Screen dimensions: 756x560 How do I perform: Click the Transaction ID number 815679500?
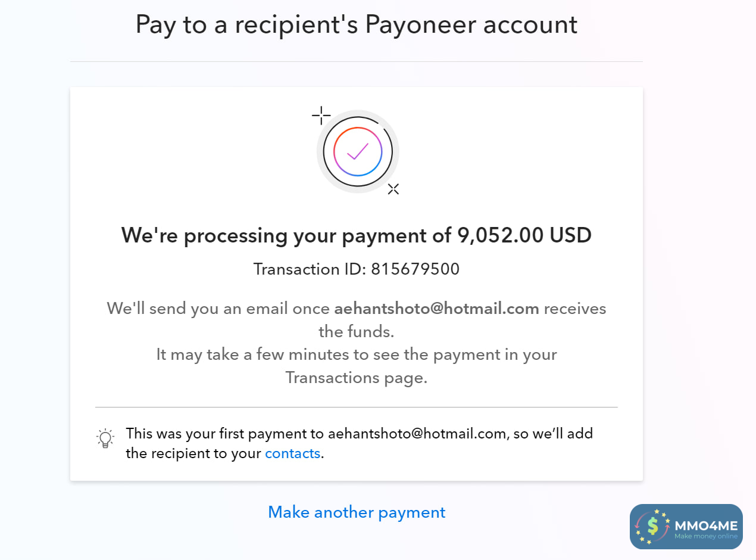pyautogui.click(x=415, y=269)
